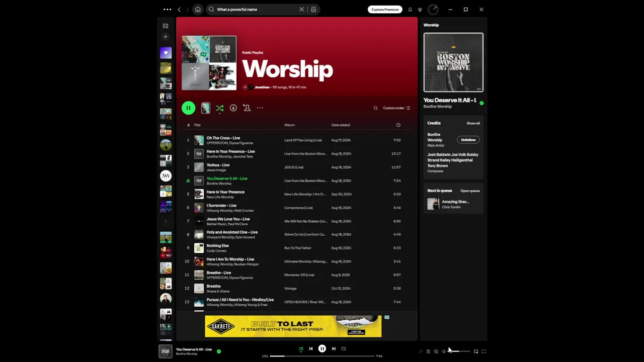Unfollow Bonfire Worship in Credits

[468, 140]
